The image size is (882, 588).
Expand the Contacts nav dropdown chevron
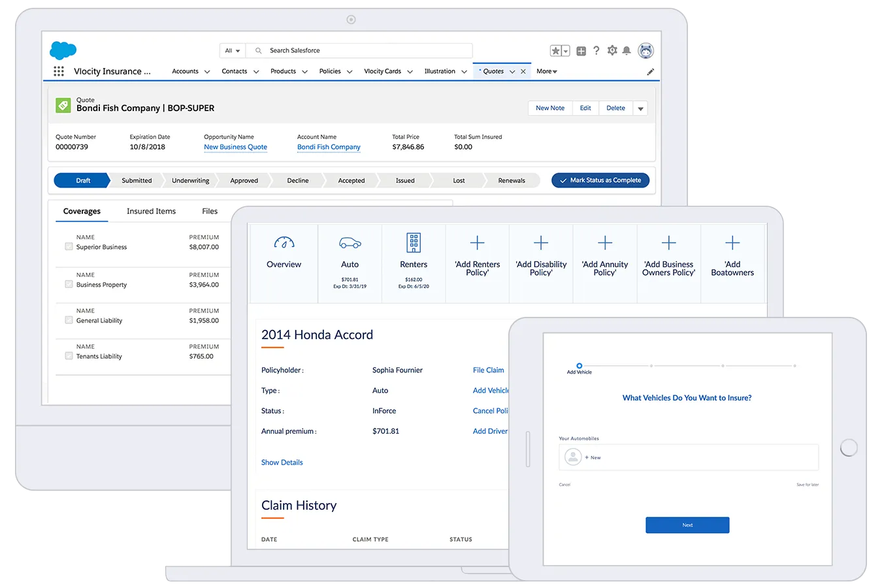point(256,72)
